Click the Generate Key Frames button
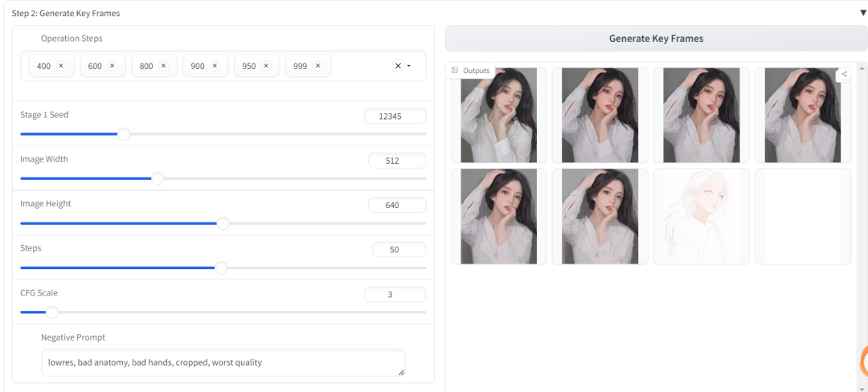 click(x=656, y=38)
